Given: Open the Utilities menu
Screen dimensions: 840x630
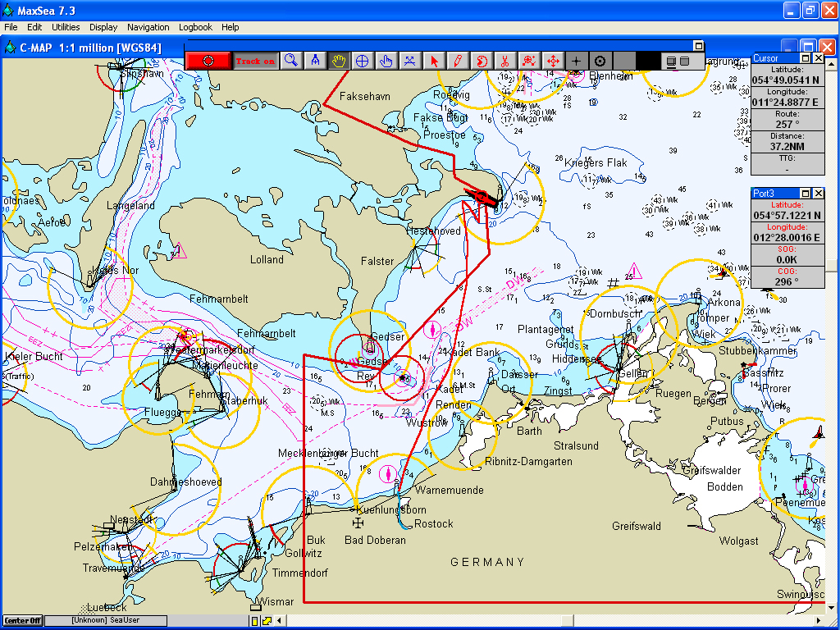Looking at the screenshot, I should pos(66,27).
